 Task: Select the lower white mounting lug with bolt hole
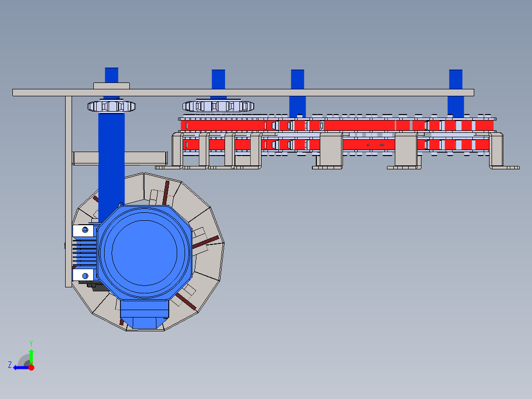coord(83,276)
